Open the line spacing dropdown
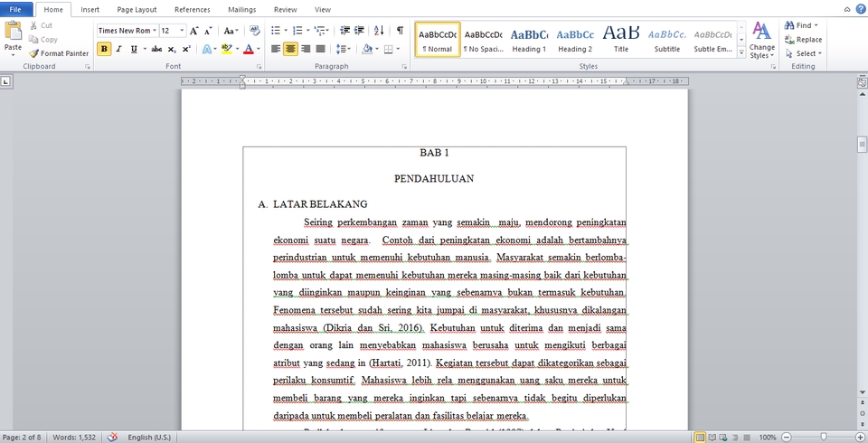The image size is (868, 443). click(x=344, y=49)
